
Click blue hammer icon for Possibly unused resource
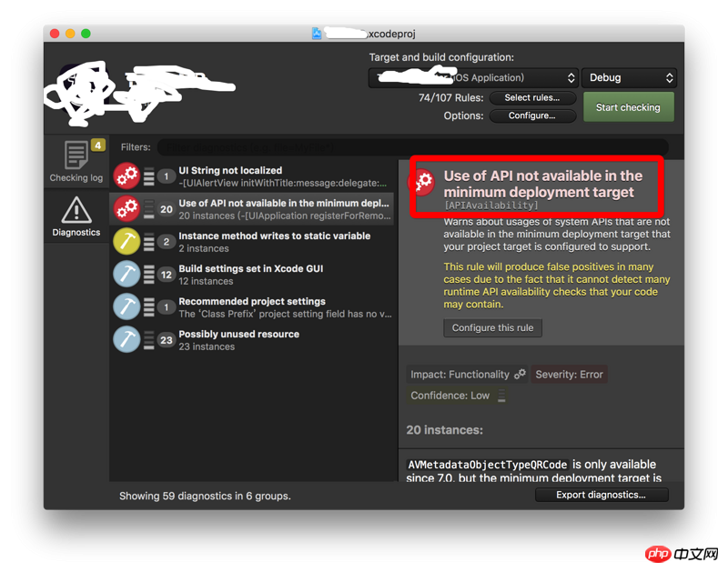[126, 340]
